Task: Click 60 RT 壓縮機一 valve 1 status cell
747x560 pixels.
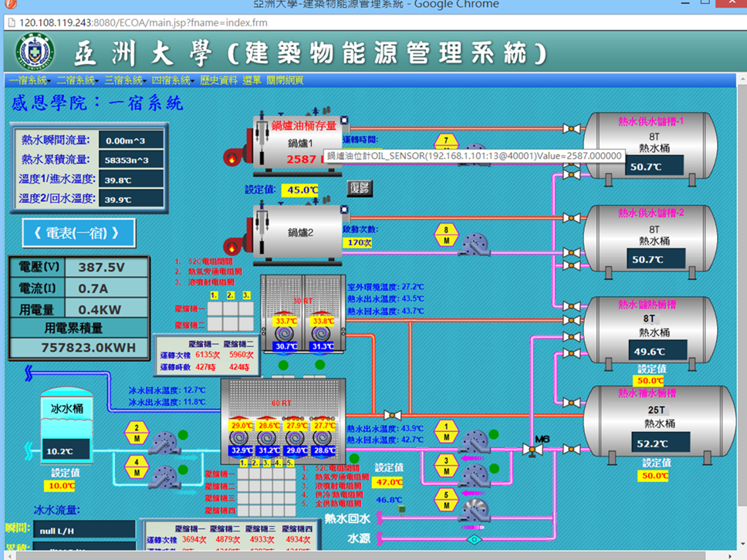Action: click(x=243, y=474)
